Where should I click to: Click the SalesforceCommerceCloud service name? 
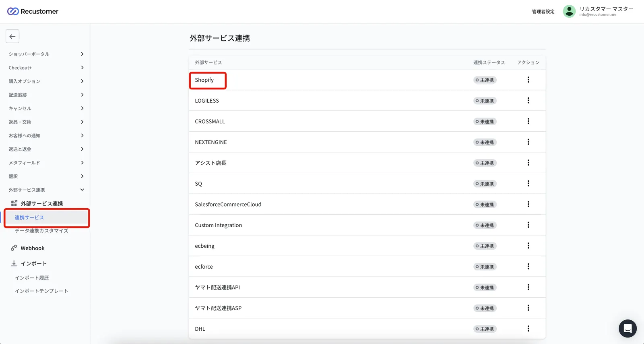click(x=228, y=204)
